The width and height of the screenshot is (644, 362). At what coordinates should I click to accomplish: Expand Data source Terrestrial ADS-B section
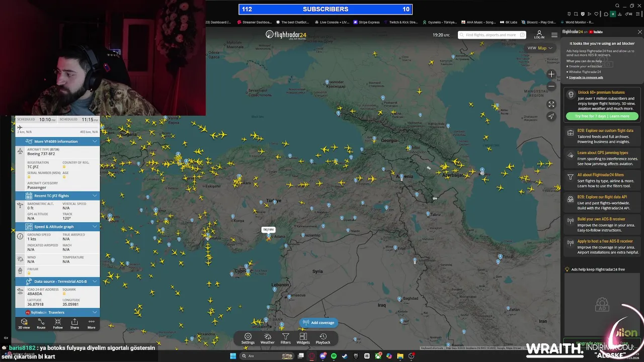click(57, 282)
